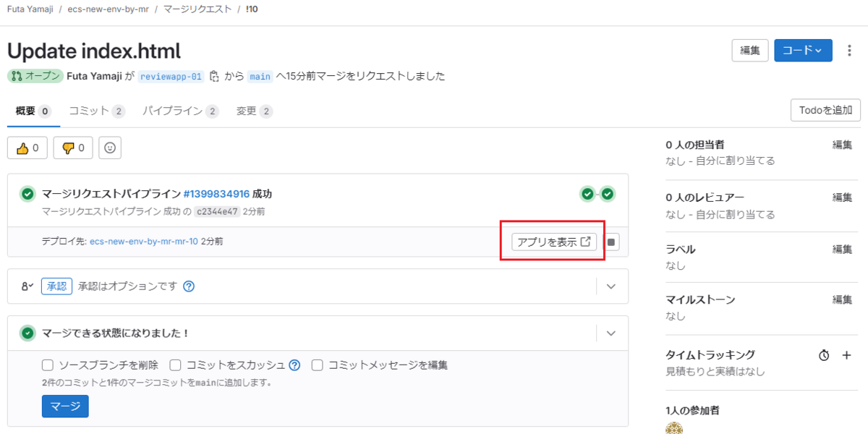Edit assignees via 担当者 編集 link
The height and width of the screenshot is (434, 868).
(842, 145)
